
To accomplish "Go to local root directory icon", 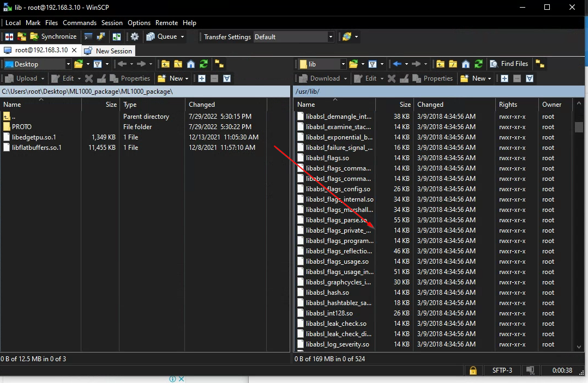I will click(178, 64).
